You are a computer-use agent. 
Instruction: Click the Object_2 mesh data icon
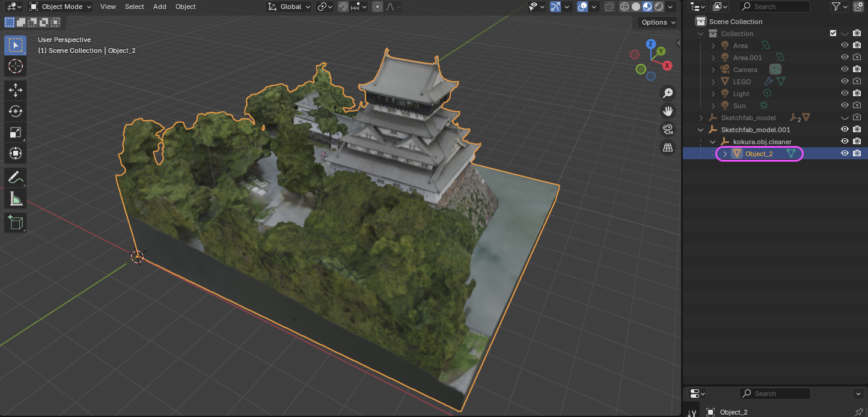[792, 154]
